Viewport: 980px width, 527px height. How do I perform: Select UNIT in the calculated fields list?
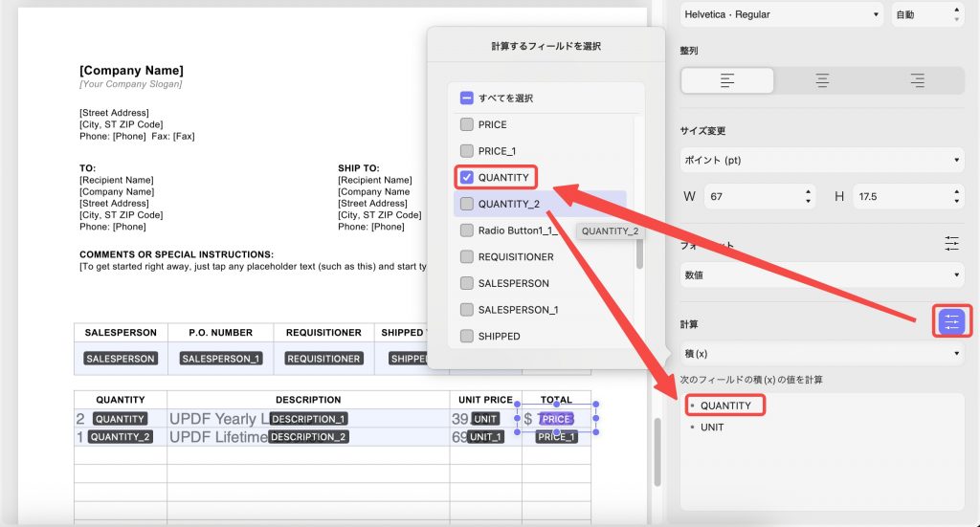pyautogui.click(x=712, y=428)
